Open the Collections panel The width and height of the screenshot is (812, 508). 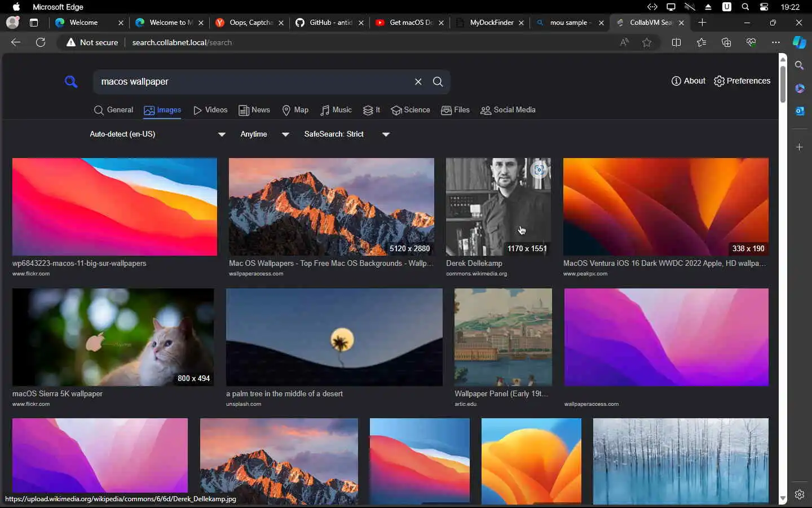click(726, 42)
